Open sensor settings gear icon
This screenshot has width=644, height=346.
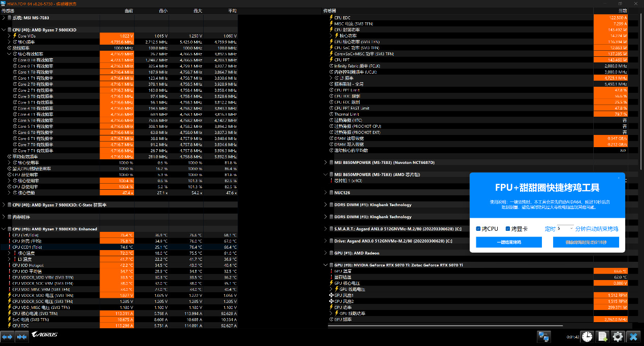click(x=618, y=336)
